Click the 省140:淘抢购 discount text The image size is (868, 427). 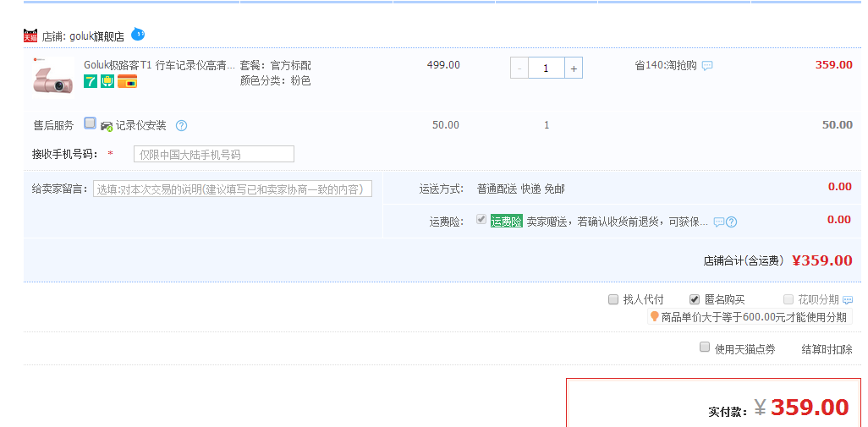666,65
